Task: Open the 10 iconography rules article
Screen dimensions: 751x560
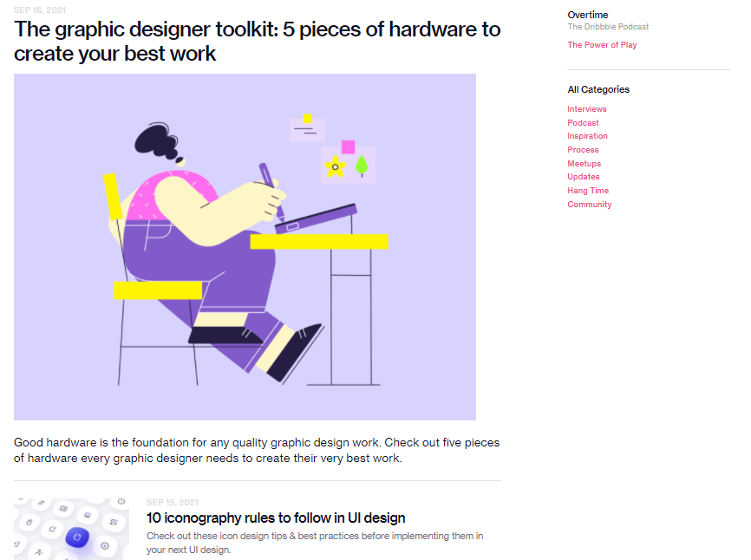Action: coord(276,518)
